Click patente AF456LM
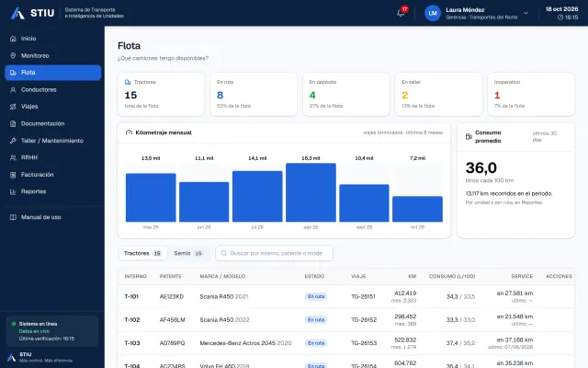The image size is (588, 368). 172,320
